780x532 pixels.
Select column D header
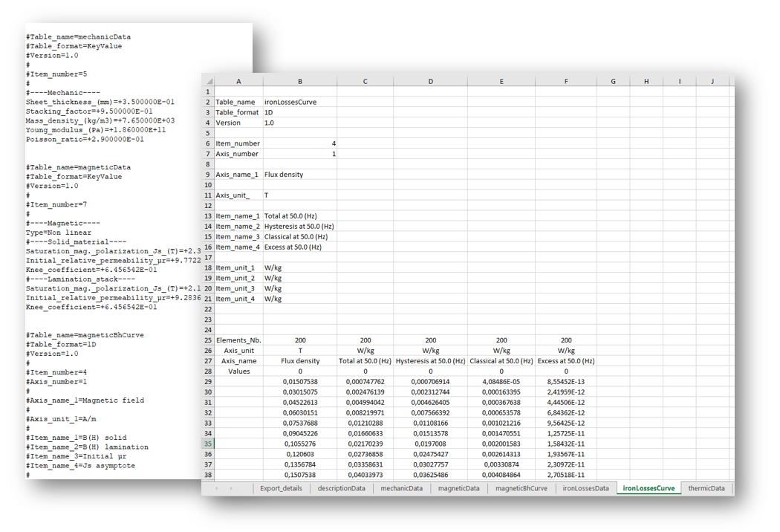pyautogui.click(x=430, y=81)
